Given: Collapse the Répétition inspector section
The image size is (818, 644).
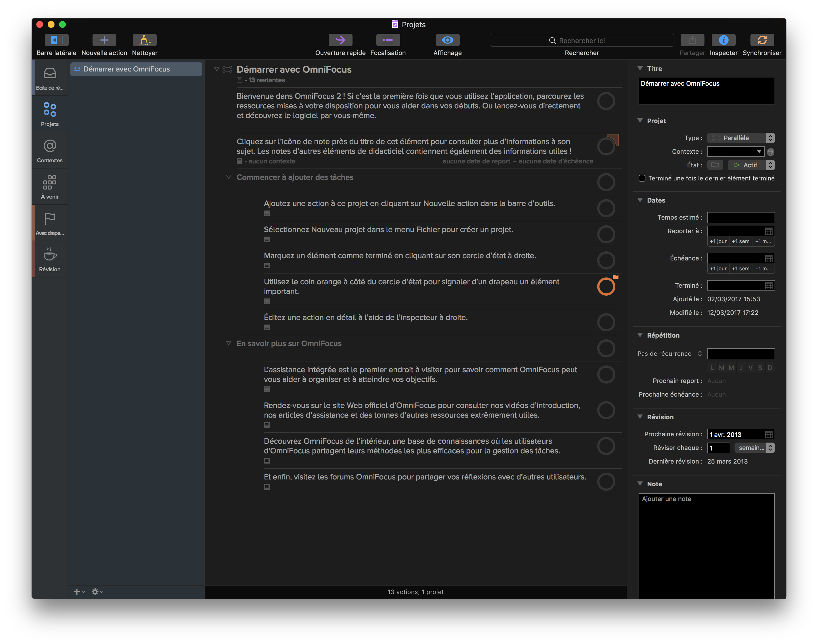Looking at the screenshot, I should tap(640, 335).
